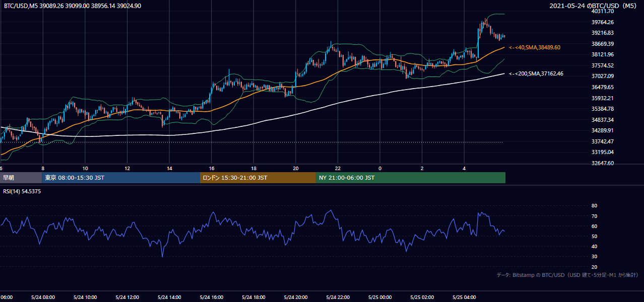644x302 pixels.
Task: Click the 40311.70 price axis label
Action: pos(603,11)
